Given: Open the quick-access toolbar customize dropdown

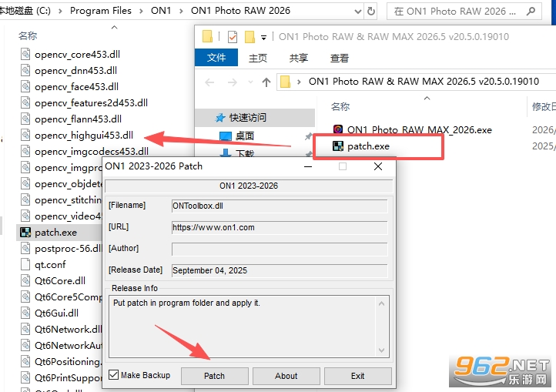Looking at the screenshot, I should [263, 37].
